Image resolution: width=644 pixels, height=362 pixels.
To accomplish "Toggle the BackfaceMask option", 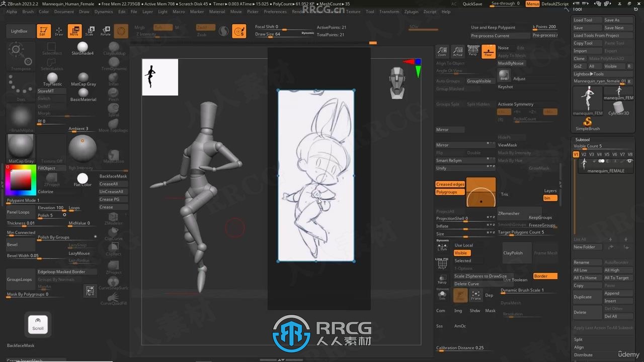I will click(113, 176).
